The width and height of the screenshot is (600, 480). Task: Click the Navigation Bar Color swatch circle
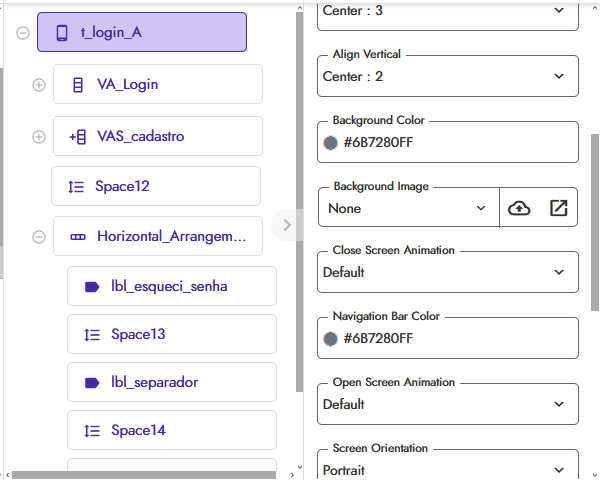331,339
